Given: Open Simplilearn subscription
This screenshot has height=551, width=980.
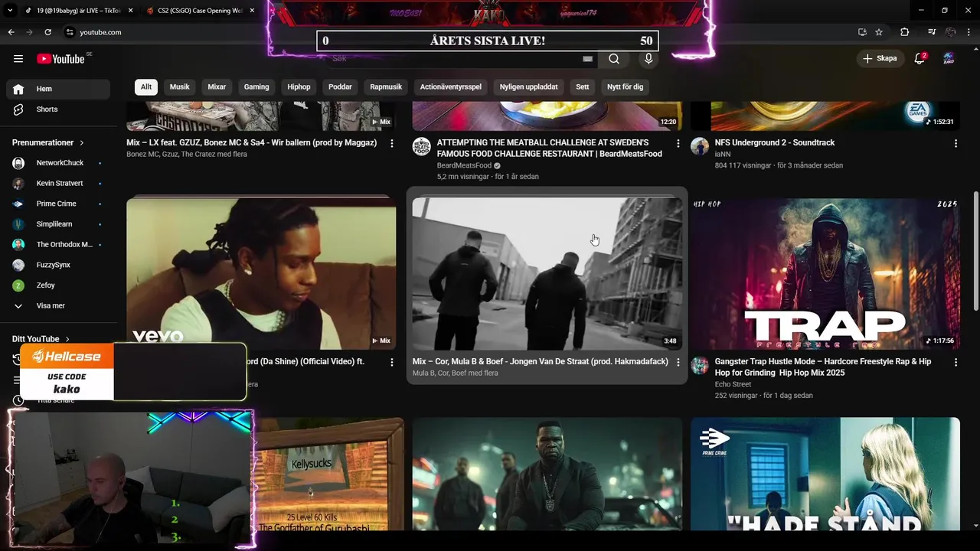Looking at the screenshot, I should (x=58, y=224).
